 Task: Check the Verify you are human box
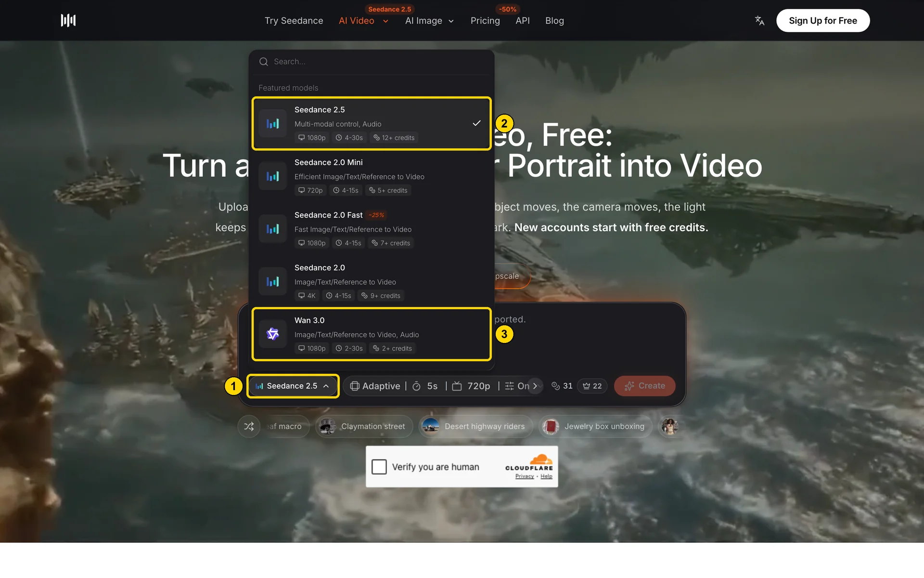click(379, 467)
